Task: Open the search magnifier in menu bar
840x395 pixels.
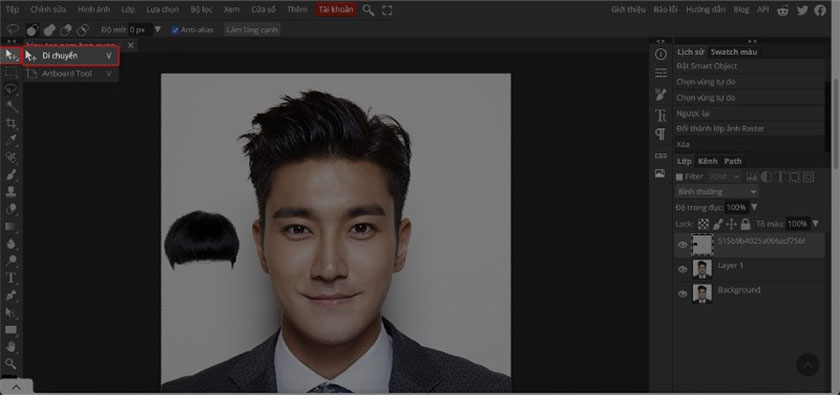Action: (368, 10)
